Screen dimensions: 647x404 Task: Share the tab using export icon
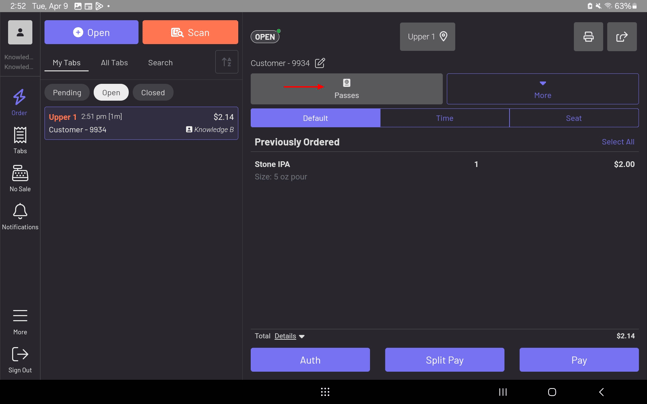point(622,37)
